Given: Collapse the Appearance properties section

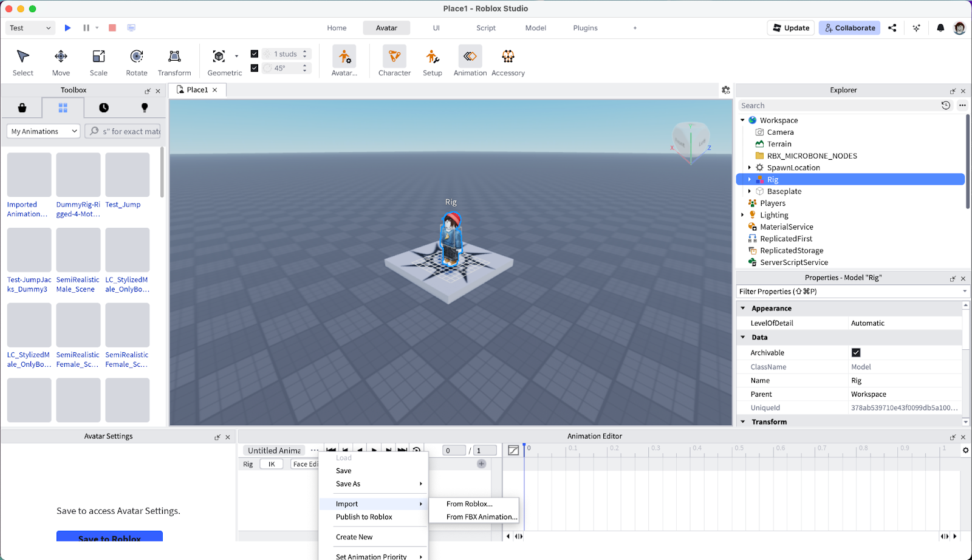Looking at the screenshot, I should (x=743, y=309).
